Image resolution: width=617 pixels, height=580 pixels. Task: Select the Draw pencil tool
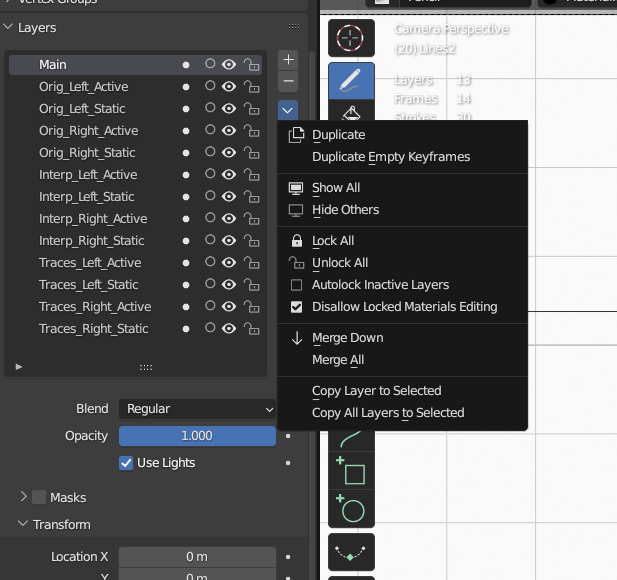(351, 81)
